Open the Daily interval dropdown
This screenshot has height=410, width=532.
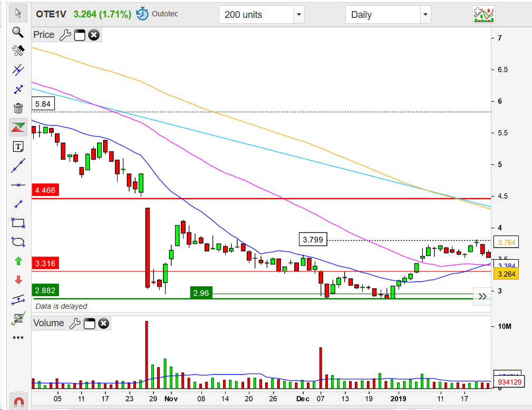tap(425, 15)
